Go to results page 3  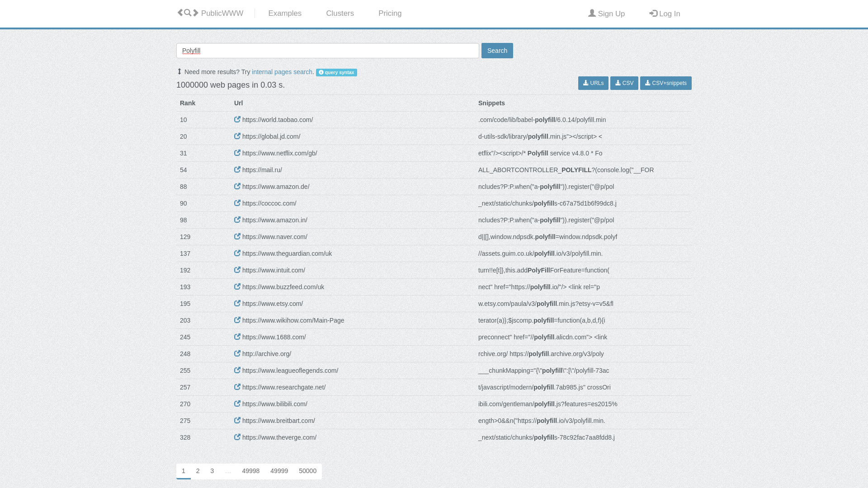click(x=212, y=471)
